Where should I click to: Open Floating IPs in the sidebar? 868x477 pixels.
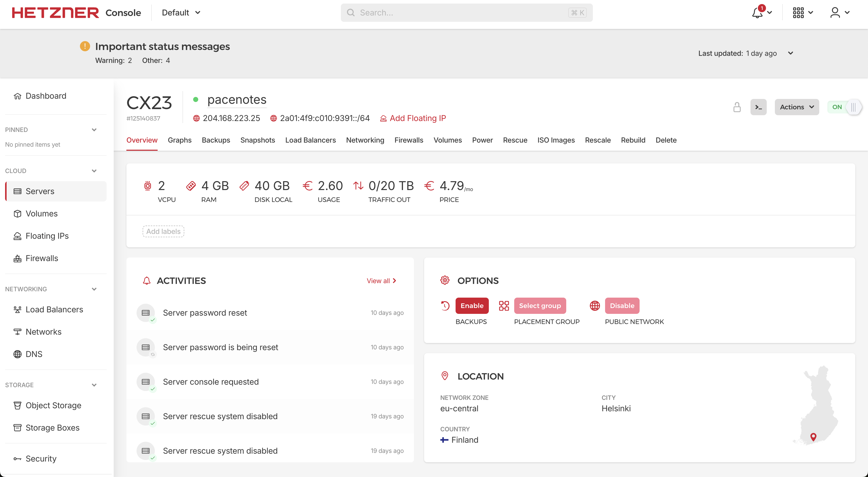(x=56, y=236)
